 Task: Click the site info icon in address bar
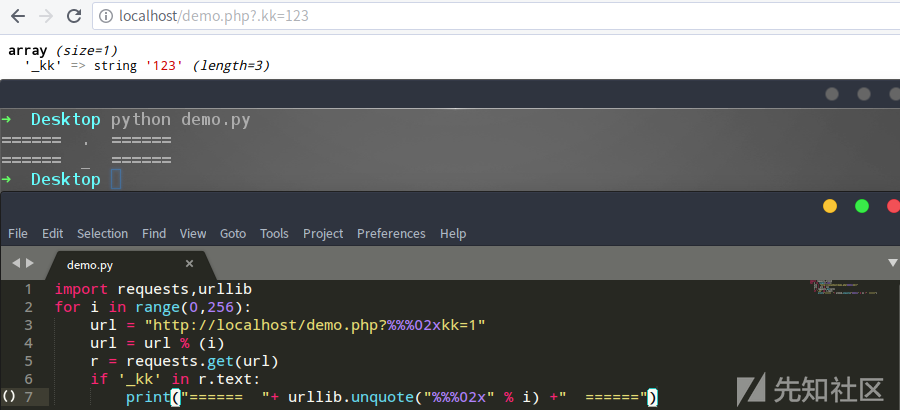click(x=108, y=17)
